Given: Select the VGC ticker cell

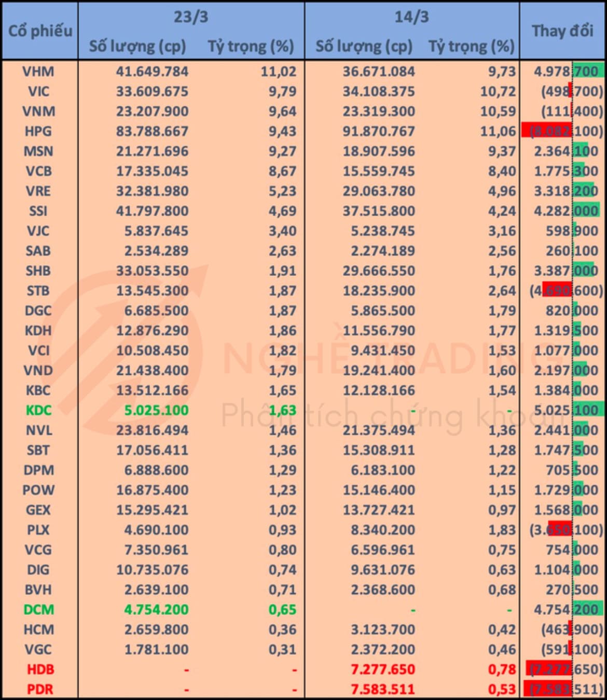Looking at the screenshot, I should click(x=38, y=650).
